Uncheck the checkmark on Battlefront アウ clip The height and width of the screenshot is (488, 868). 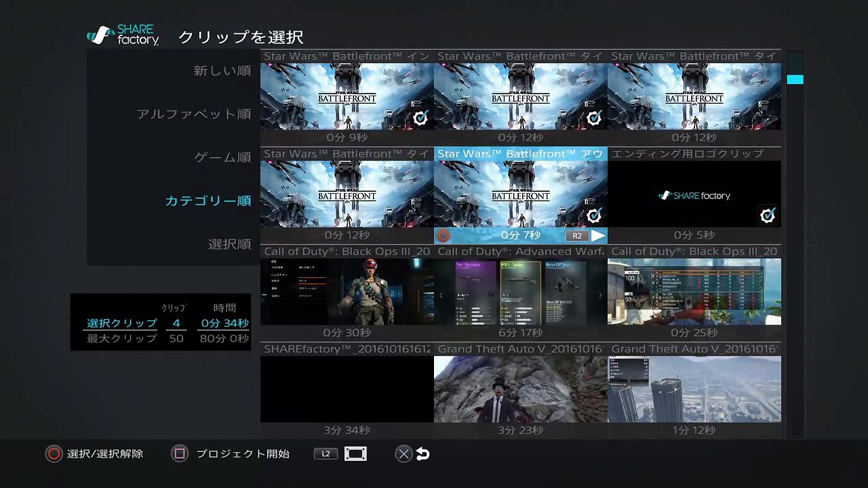(594, 216)
